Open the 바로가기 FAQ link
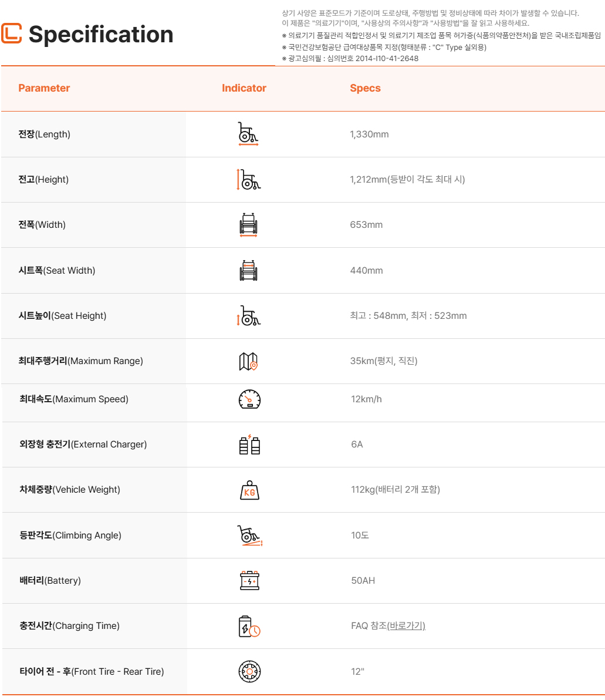Image resolution: width=605 pixels, height=700 pixels. (x=407, y=626)
